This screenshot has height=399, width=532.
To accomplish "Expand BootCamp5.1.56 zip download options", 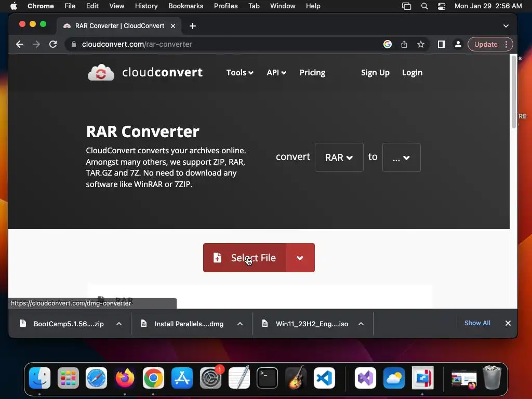I will pos(119,324).
